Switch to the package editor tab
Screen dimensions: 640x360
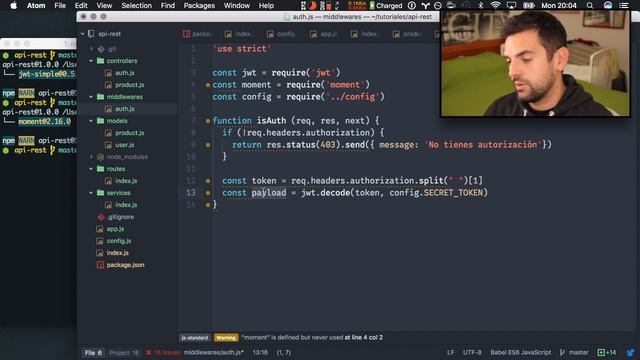tap(197, 34)
